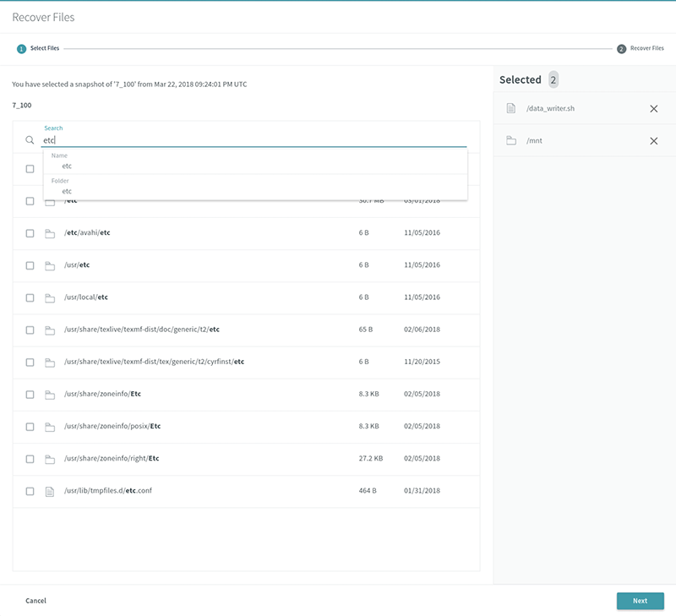Click folder icon for zoneinfo/right/Etc
The height and width of the screenshot is (616, 676).
coord(50,459)
